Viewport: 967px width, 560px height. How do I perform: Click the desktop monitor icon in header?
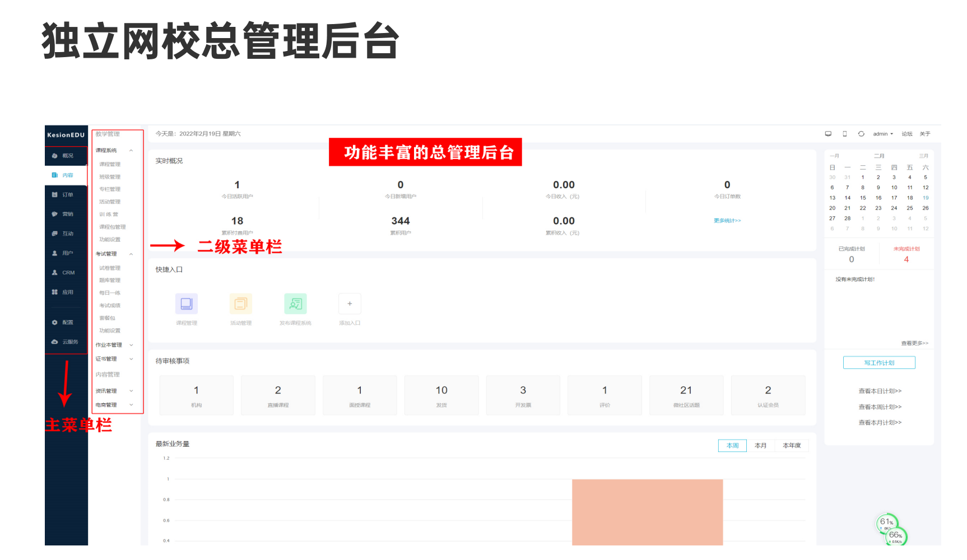pyautogui.click(x=828, y=134)
